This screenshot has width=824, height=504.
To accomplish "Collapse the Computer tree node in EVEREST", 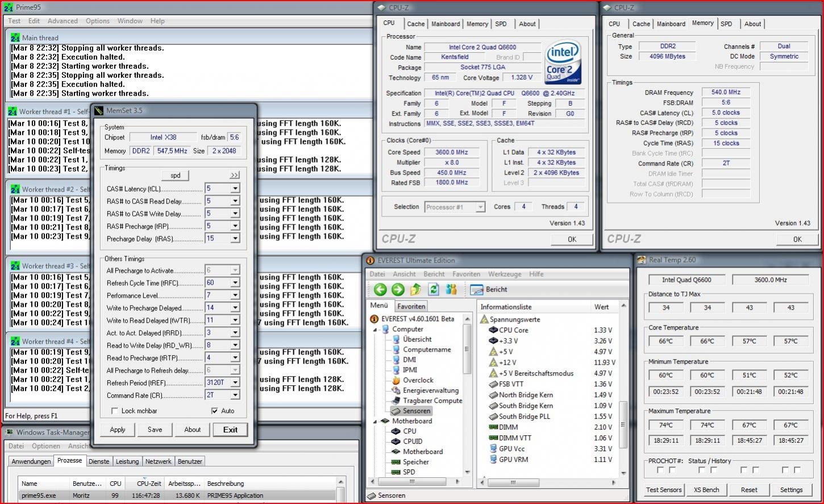I will 375,330.
